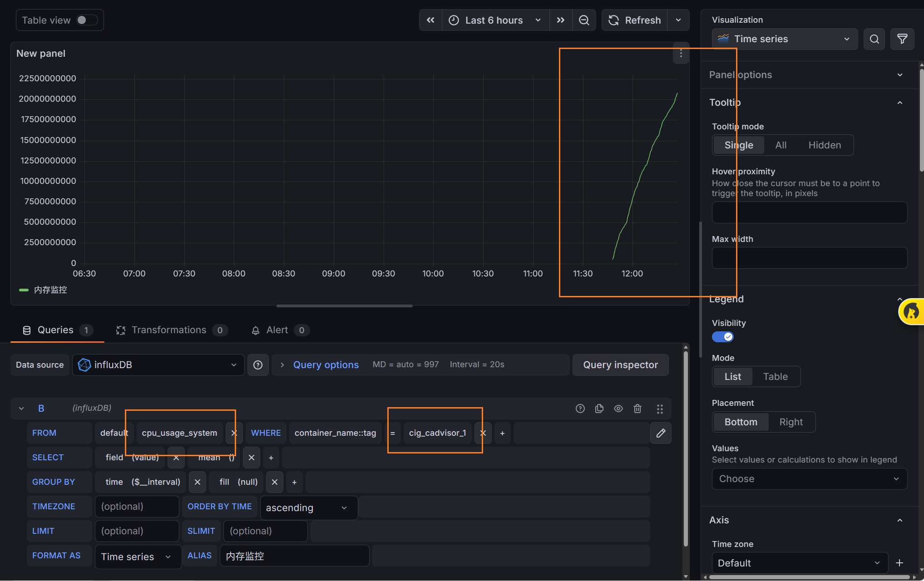This screenshot has width=924, height=581.
Task: Hide query B with eye icon
Action: [618, 409]
